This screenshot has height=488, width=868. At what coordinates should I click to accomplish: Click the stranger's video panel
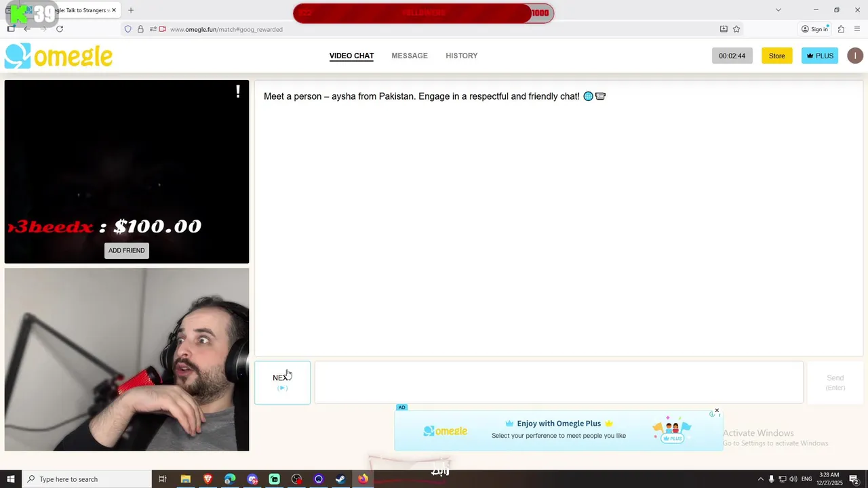click(x=127, y=171)
